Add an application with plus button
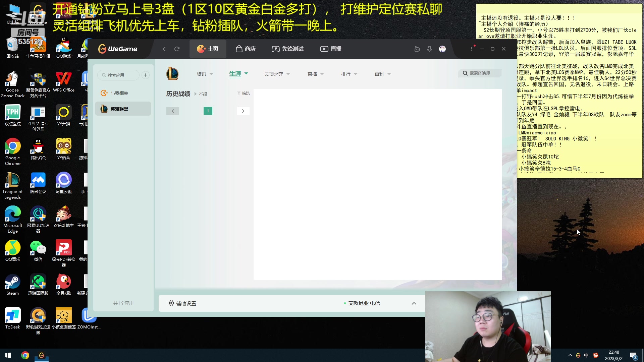This screenshot has width=644, height=362. [x=146, y=75]
